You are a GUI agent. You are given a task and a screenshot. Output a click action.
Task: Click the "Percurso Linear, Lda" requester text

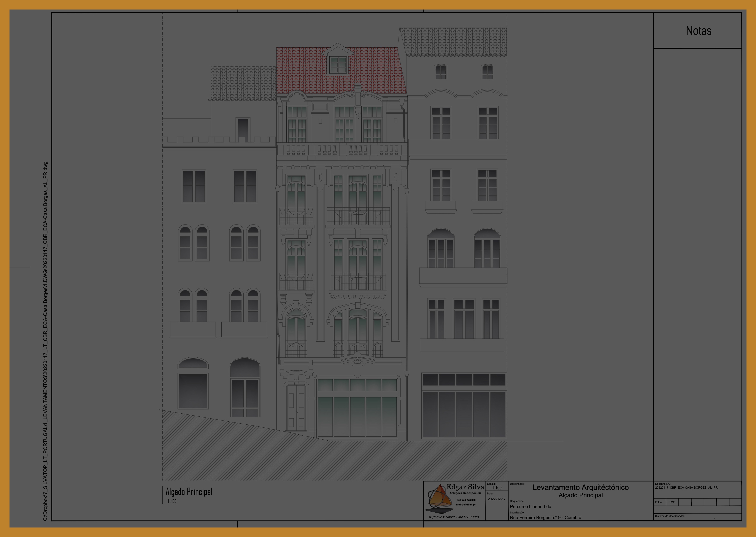click(531, 507)
